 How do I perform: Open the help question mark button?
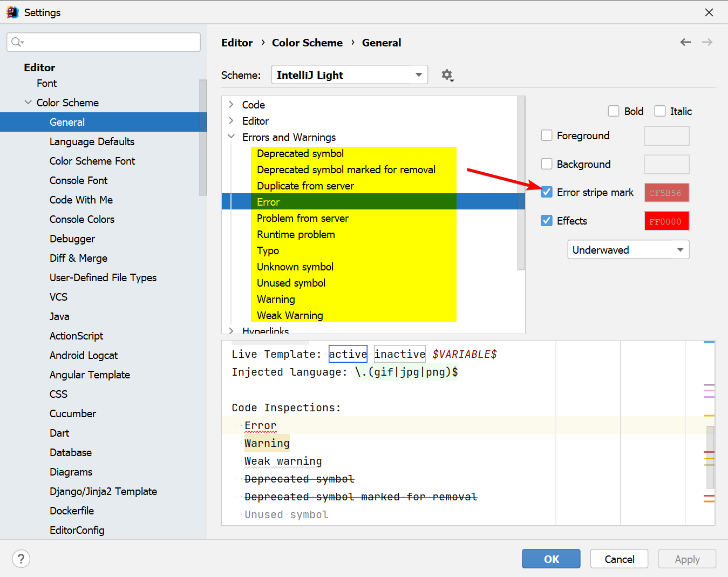coord(21,559)
